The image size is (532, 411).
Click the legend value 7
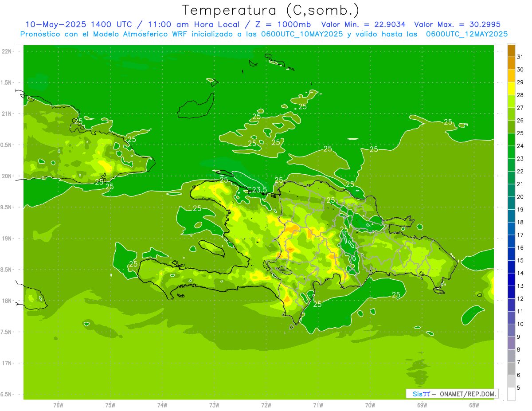[x=519, y=362]
